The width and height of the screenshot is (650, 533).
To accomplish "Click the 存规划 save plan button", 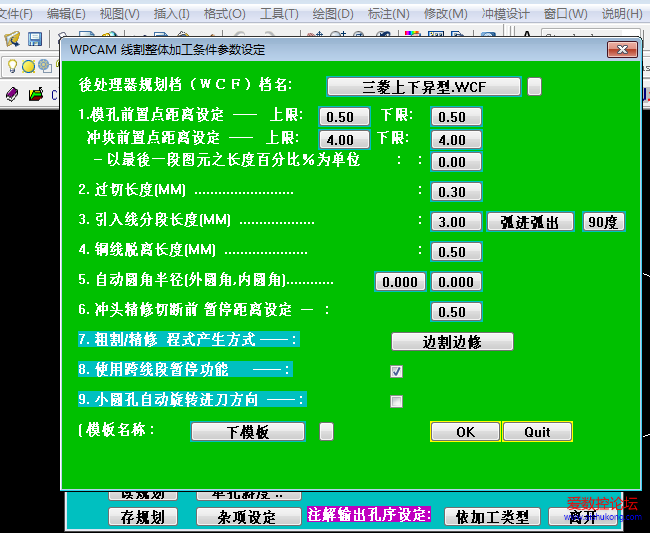I will pyautogui.click(x=143, y=516).
